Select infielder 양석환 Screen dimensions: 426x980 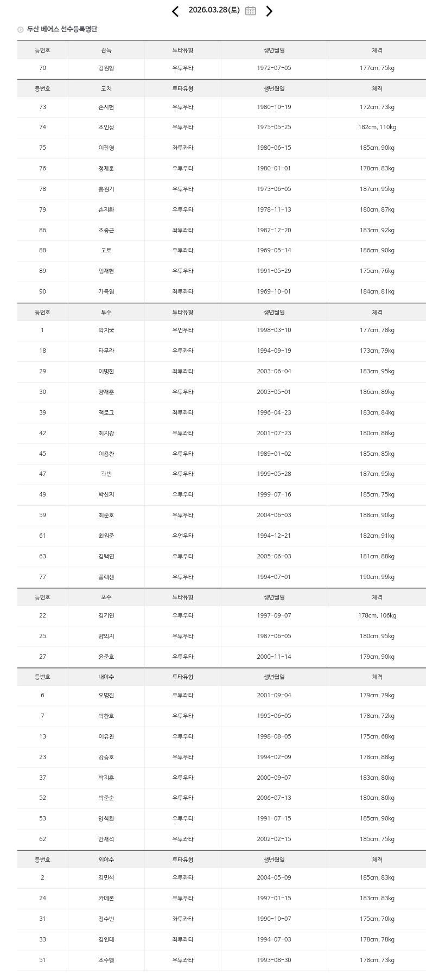coord(106,819)
